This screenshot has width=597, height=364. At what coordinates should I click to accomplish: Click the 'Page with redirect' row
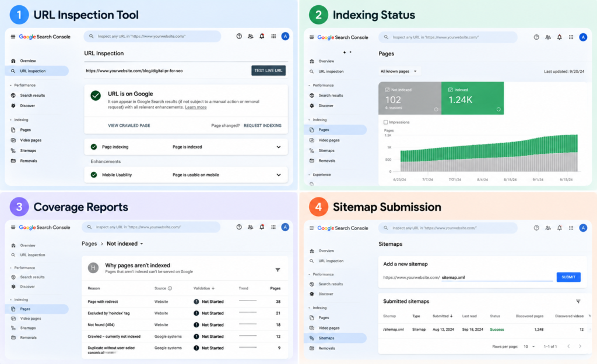[185, 302]
